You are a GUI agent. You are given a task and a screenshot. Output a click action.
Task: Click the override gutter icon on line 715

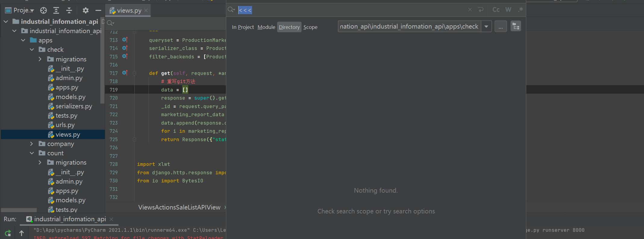point(125,56)
